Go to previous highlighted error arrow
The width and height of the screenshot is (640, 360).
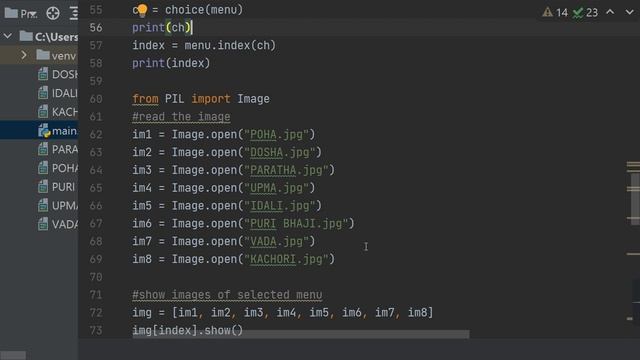point(610,12)
